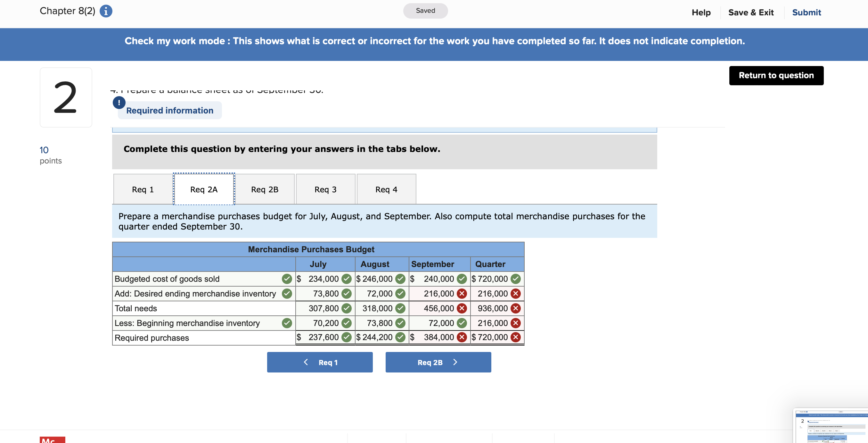Click Save & Exit

[x=750, y=13]
